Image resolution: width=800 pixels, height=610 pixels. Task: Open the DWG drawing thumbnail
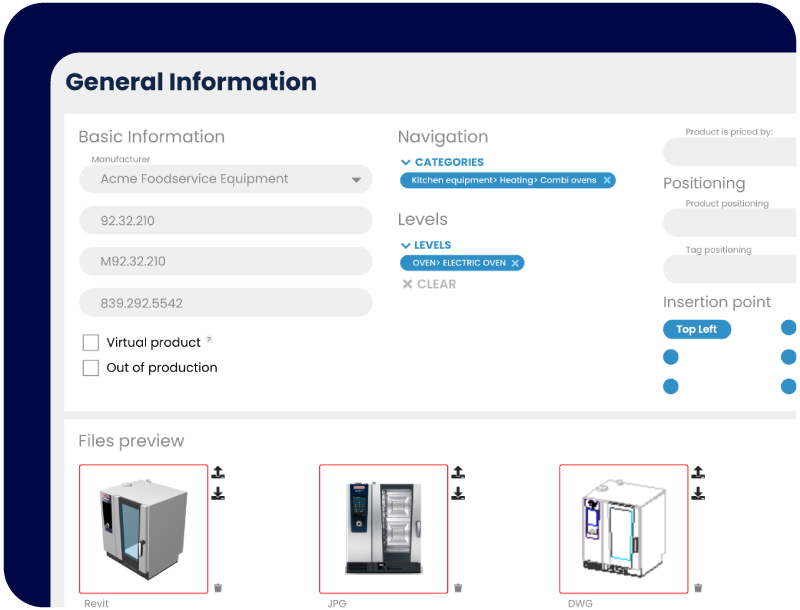click(x=623, y=529)
